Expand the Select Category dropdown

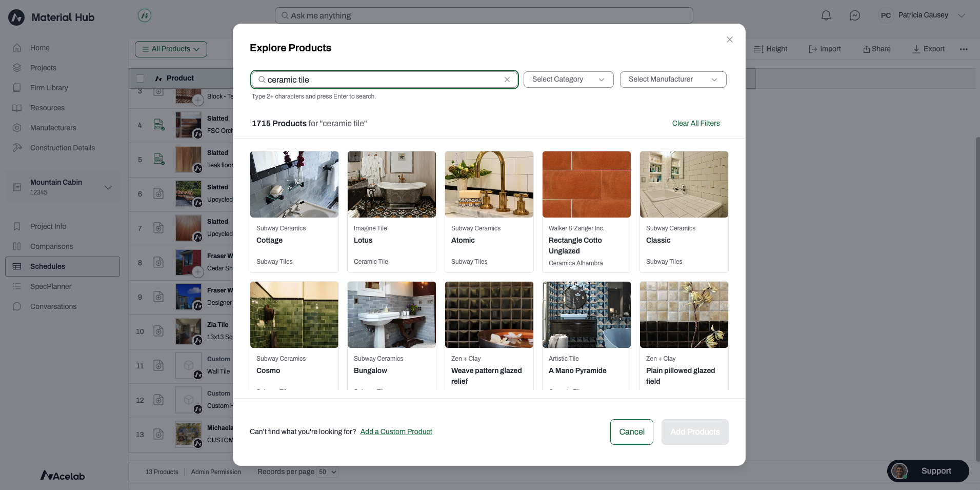pyautogui.click(x=568, y=80)
